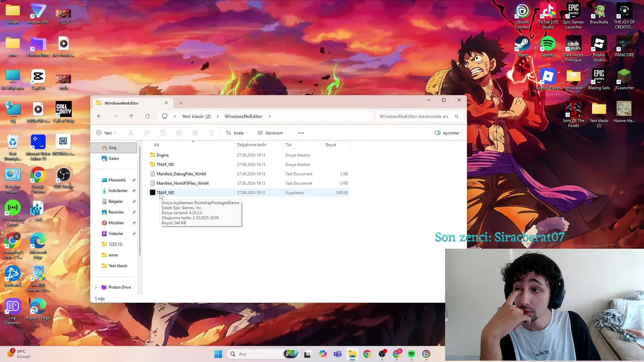Open Microsoft Teams from the taskbar
This screenshot has width=644, height=362.
[337, 354]
